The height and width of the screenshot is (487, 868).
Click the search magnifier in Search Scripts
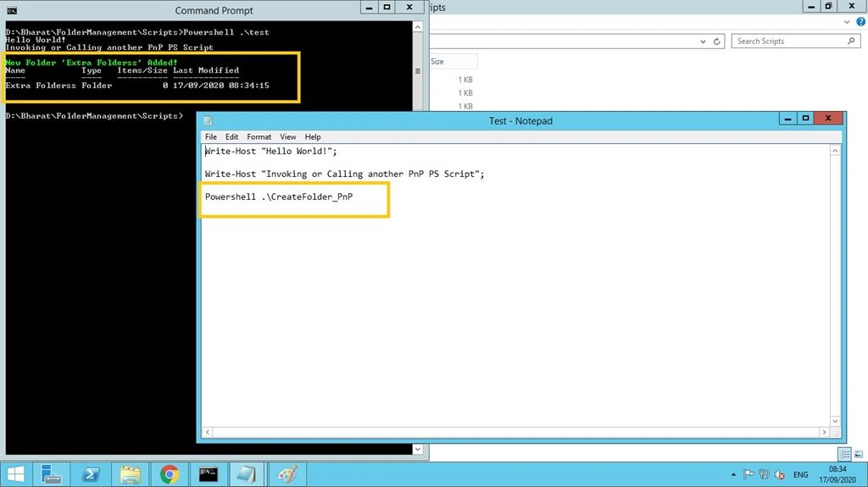coord(851,41)
